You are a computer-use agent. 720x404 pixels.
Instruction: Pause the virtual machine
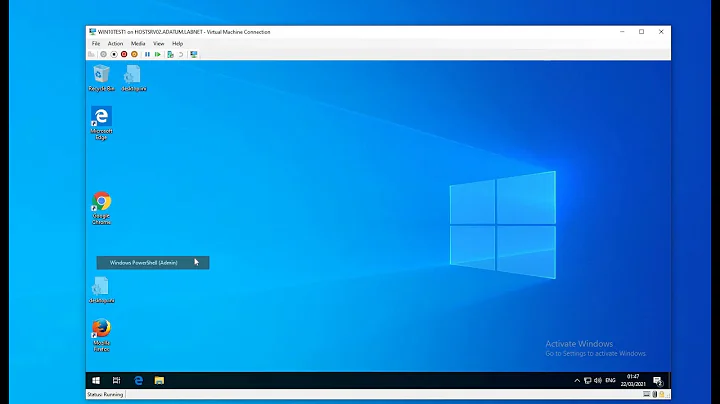(147, 54)
